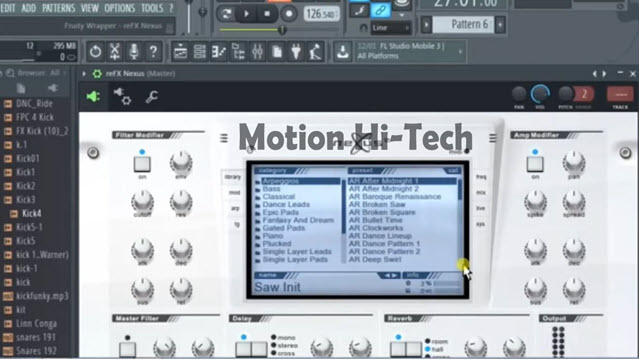640x360 pixels.
Task: Click the play button in transport
Action: click(x=246, y=13)
